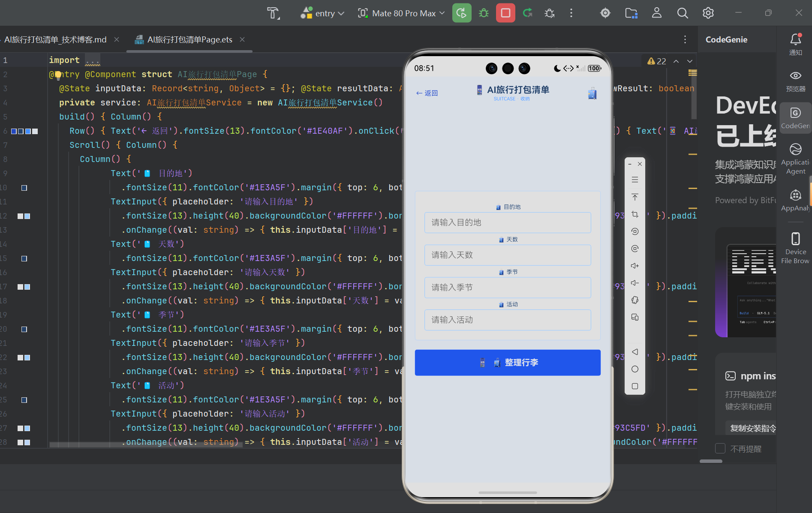Click the emulator volume down icon

pos(635,283)
